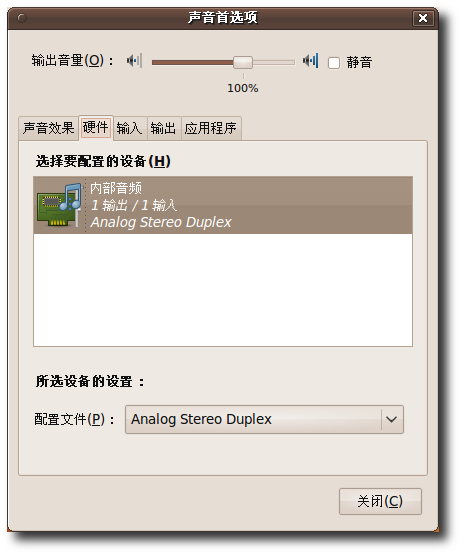
Task: Click the slider track right of handle
Action: (x=273, y=62)
